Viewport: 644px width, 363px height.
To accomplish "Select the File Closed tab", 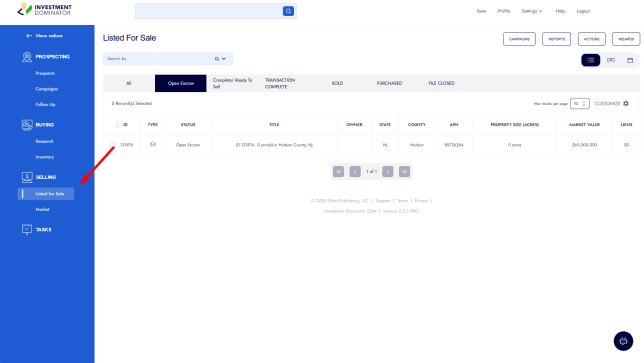I will pyautogui.click(x=442, y=83).
